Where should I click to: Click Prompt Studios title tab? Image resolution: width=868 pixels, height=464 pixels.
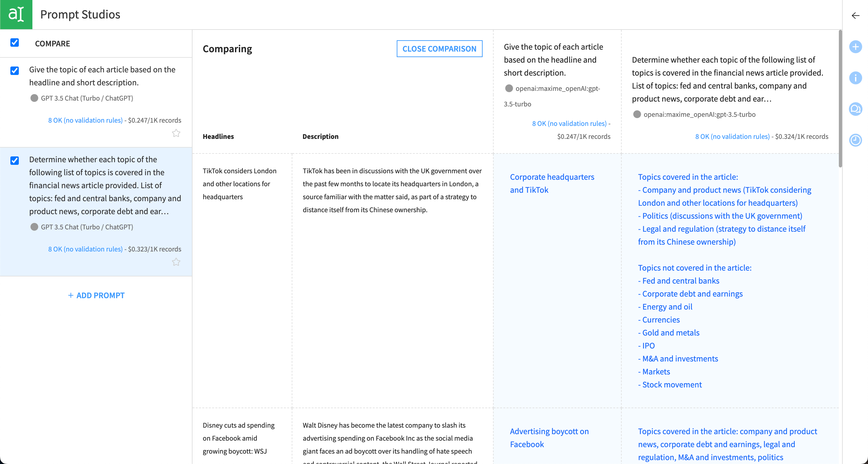80,14
